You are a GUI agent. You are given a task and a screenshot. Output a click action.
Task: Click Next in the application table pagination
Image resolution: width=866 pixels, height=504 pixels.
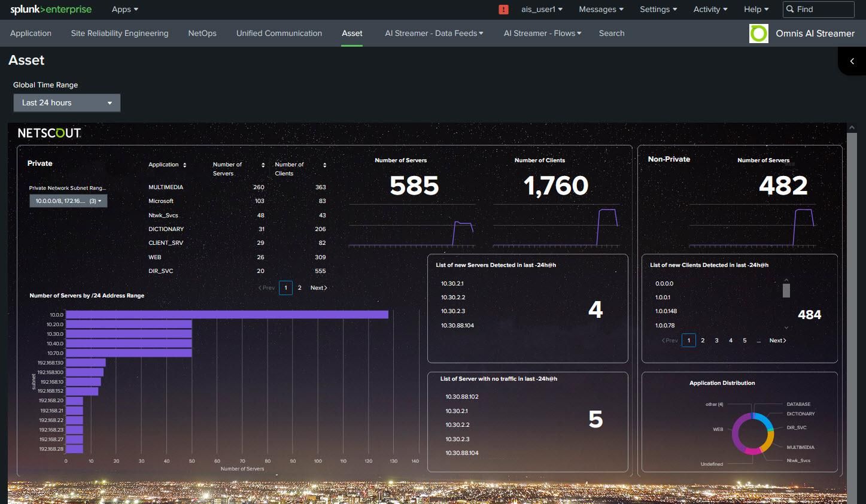(x=318, y=287)
